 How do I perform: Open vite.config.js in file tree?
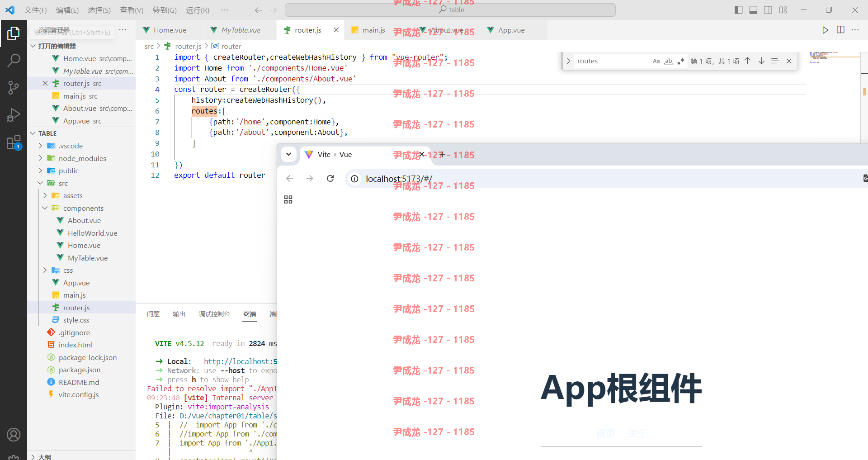point(79,394)
